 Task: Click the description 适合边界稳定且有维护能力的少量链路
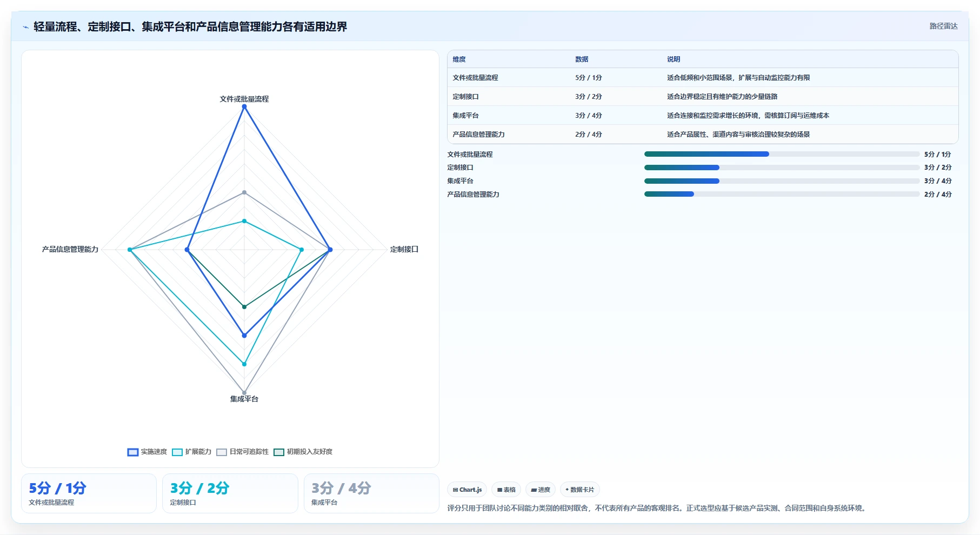[722, 97]
